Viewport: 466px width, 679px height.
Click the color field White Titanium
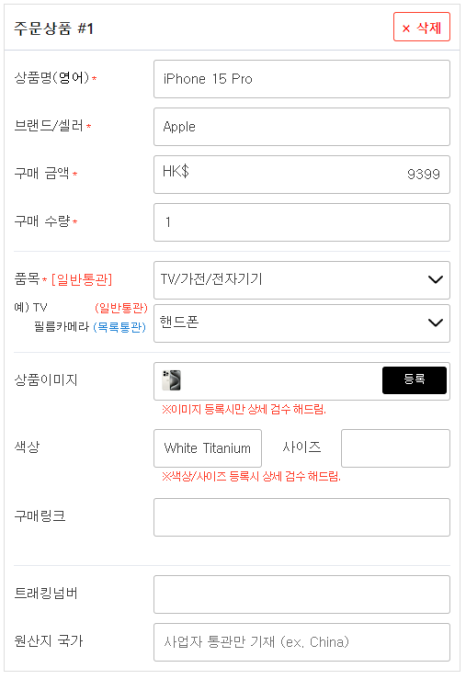pyautogui.click(x=207, y=448)
